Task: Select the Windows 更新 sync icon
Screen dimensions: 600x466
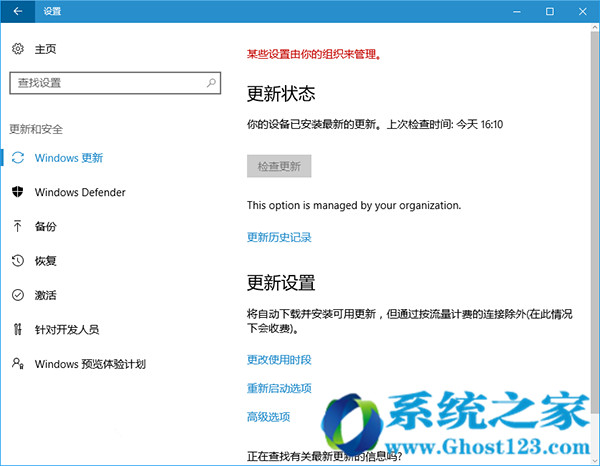Action: (18, 158)
